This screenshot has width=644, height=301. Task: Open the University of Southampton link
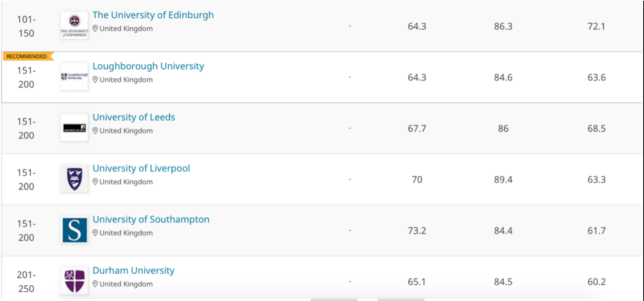[x=151, y=219]
